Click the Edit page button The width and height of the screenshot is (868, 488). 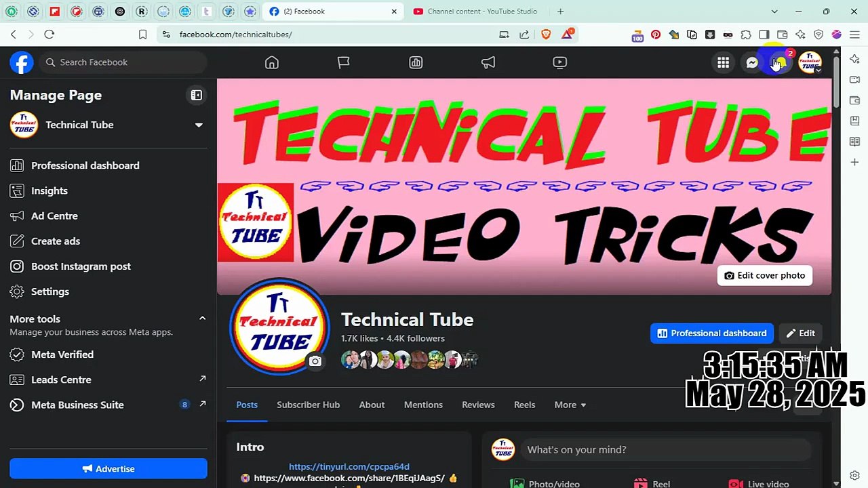coord(800,333)
